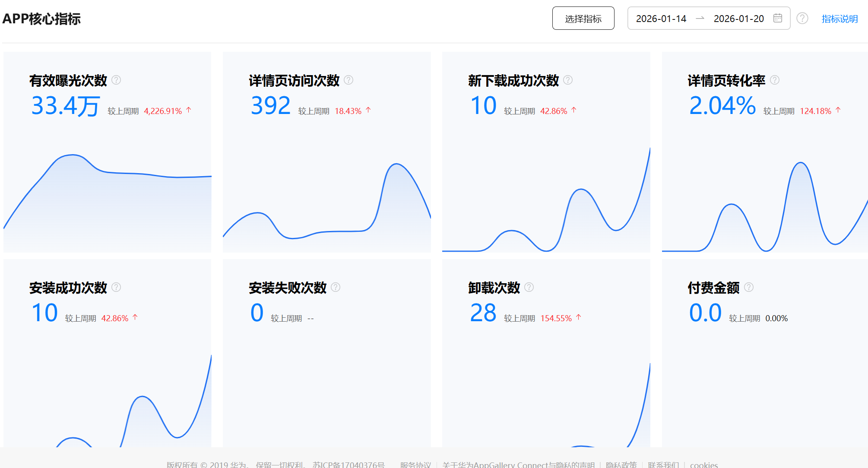Open the 联系我们 footer link

[663, 464]
